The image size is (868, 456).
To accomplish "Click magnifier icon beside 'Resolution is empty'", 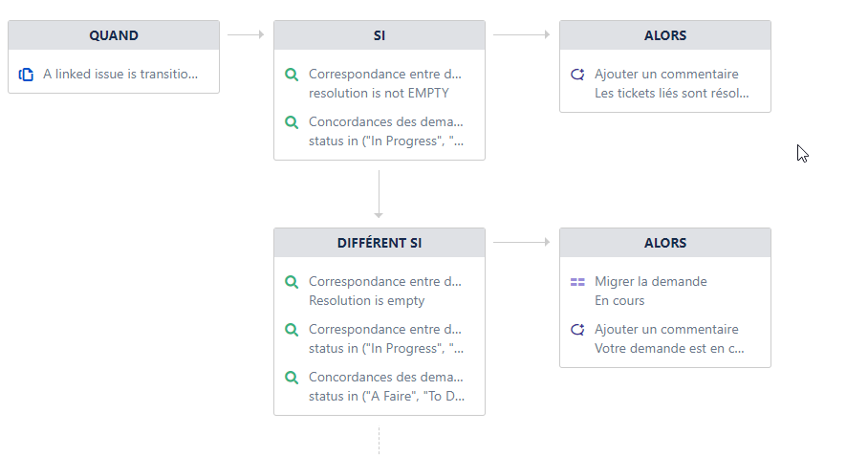I will (292, 282).
